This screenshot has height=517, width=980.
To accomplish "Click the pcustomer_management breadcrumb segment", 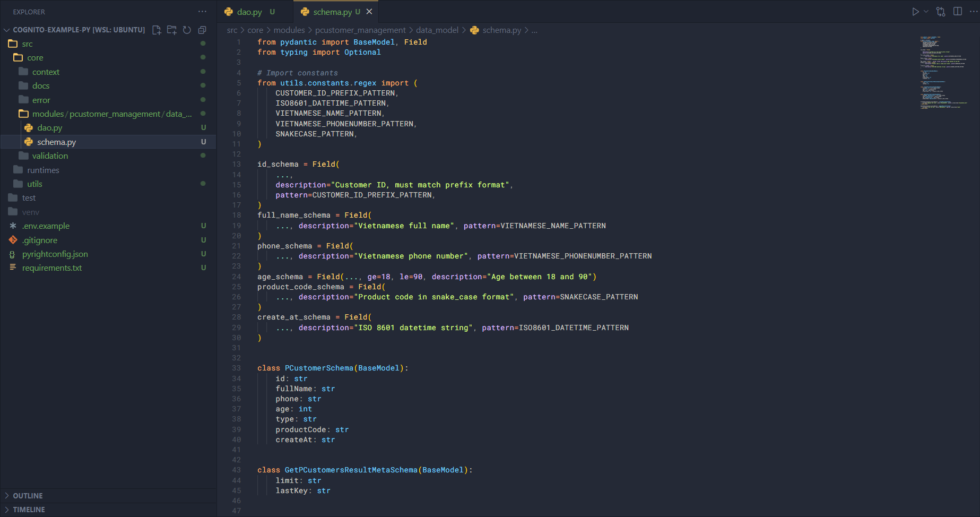I will tap(360, 30).
